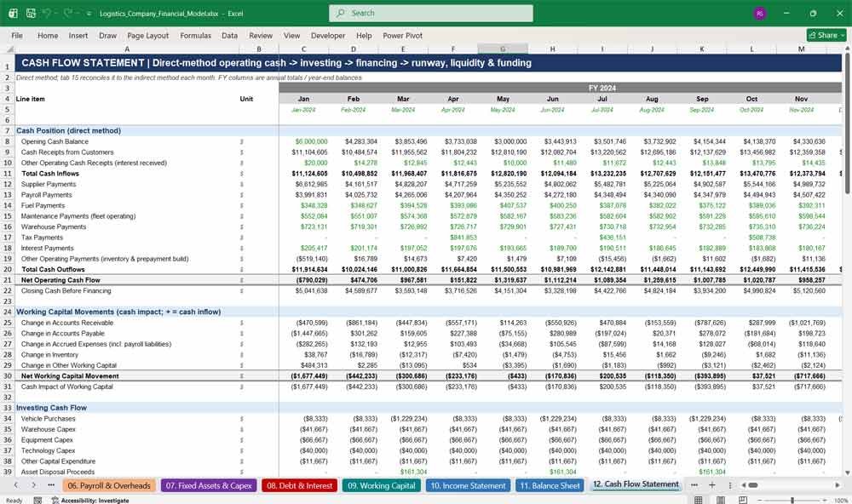Click previous sheet navigation arrow
This screenshot has width=852, height=504.
coord(15,485)
